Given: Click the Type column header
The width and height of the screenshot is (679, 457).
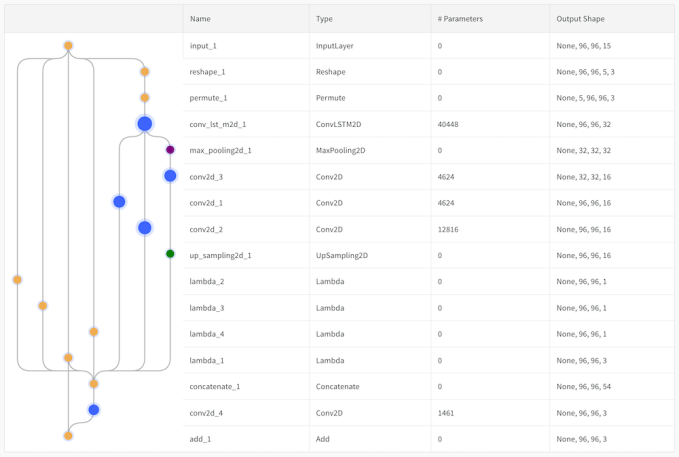Looking at the screenshot, I should [x=324, y=19].
